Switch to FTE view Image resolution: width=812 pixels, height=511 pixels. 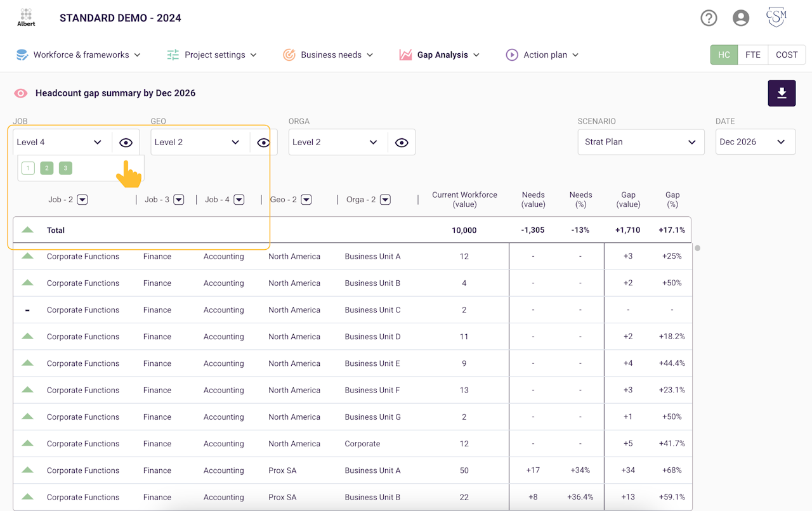(753, 55)
